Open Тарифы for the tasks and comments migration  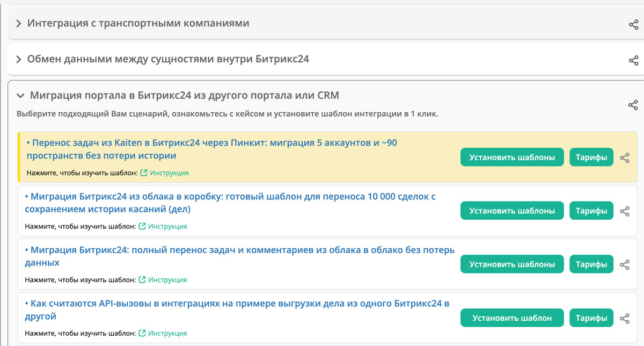click(x=591, y=264)
